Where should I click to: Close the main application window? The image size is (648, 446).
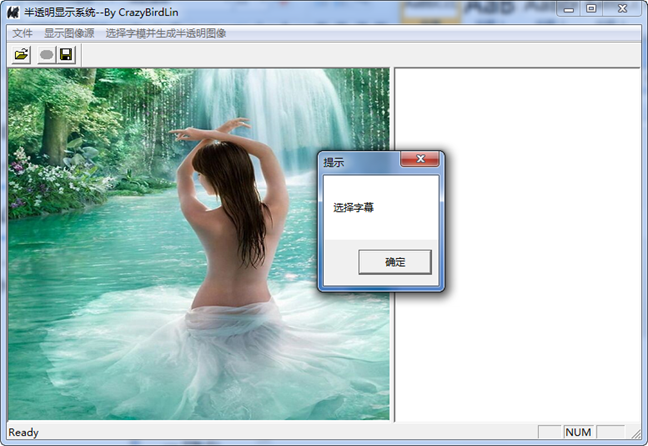point(622,9)
